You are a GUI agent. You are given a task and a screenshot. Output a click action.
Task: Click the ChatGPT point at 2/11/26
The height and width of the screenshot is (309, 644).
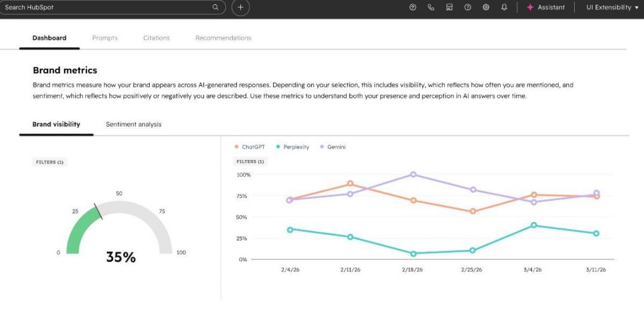pyautogui.click(x=351, y=184)
